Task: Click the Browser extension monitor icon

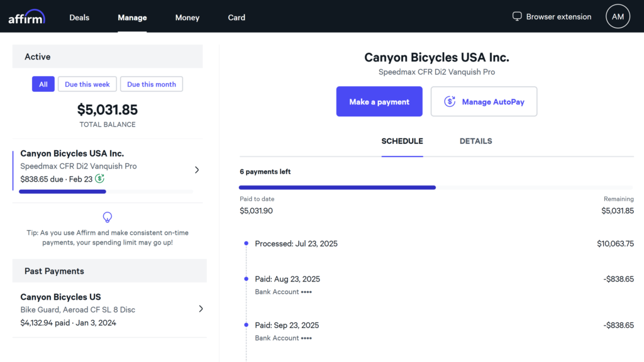Action: [517, 16]
